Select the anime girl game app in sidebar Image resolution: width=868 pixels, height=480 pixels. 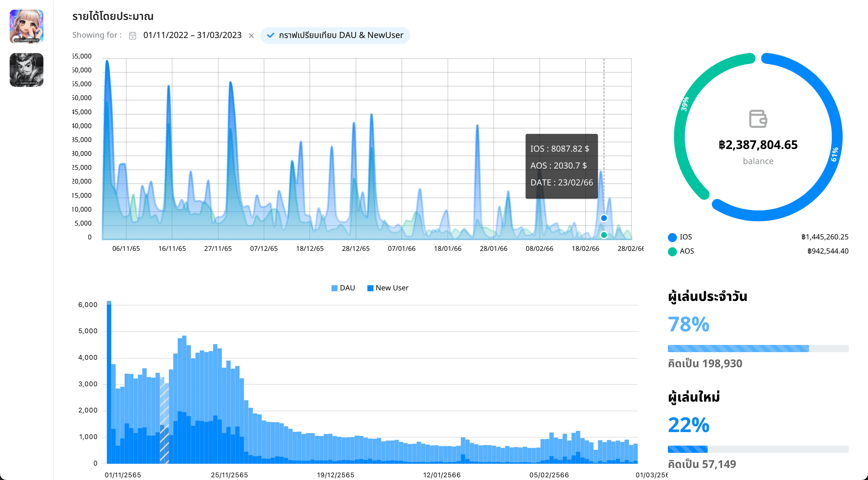pyautogui.click(x=26, y=26)
